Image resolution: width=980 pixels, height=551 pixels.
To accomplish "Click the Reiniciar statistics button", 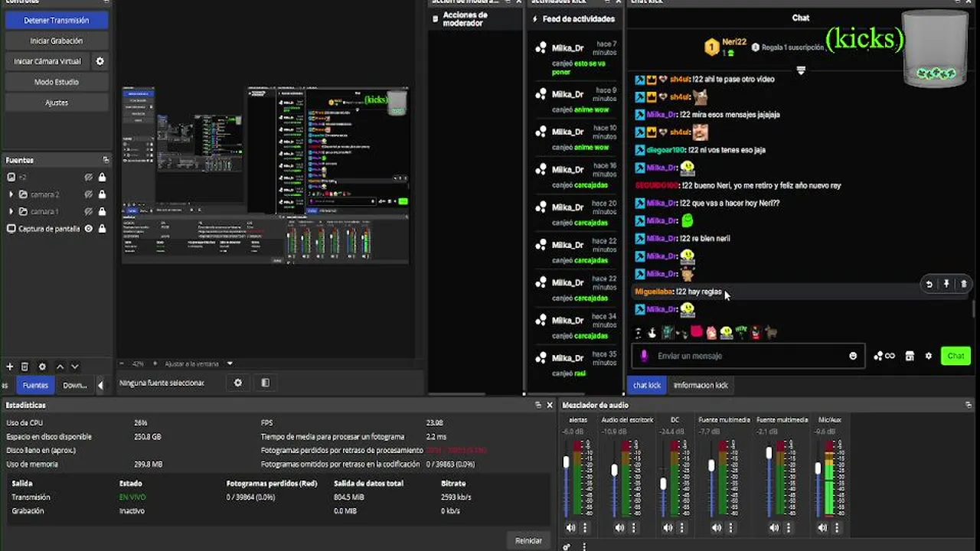I will 528,540.
